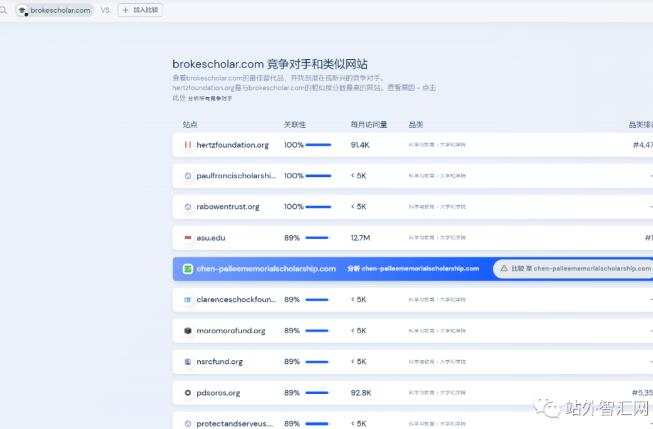Click the 92.8K monthly visits value
This screenshot has width=653, height=429.
(361, 393)
